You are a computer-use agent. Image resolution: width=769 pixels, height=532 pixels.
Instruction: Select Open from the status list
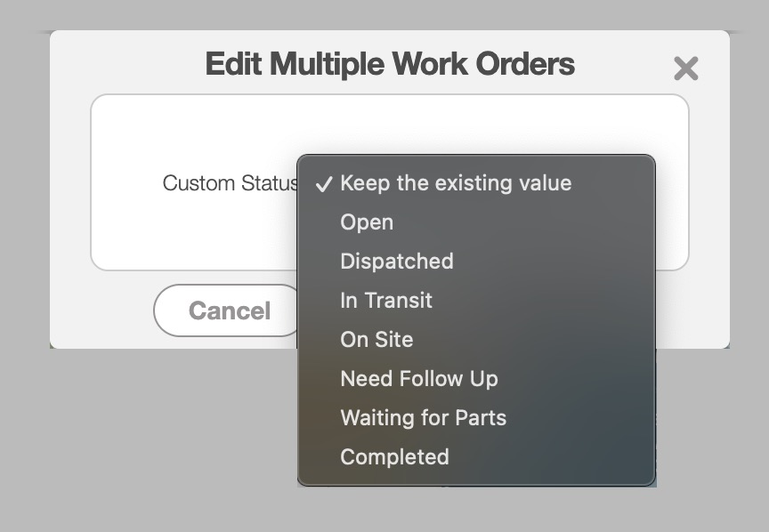click(x=367, y=222)
